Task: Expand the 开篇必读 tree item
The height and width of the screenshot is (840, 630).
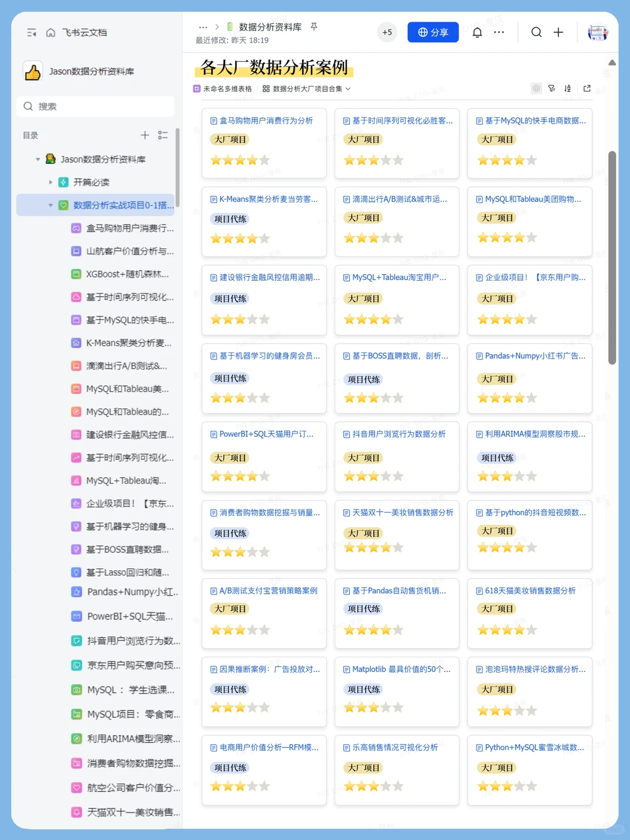Action: pos(51,183)
